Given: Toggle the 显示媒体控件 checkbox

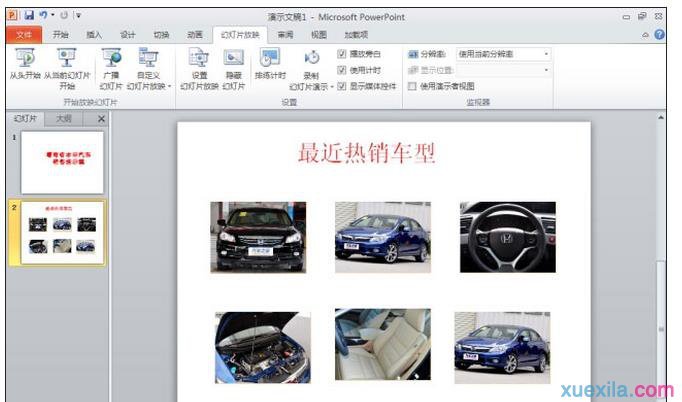Looking at the screenshot, I should tap(342, 86).
